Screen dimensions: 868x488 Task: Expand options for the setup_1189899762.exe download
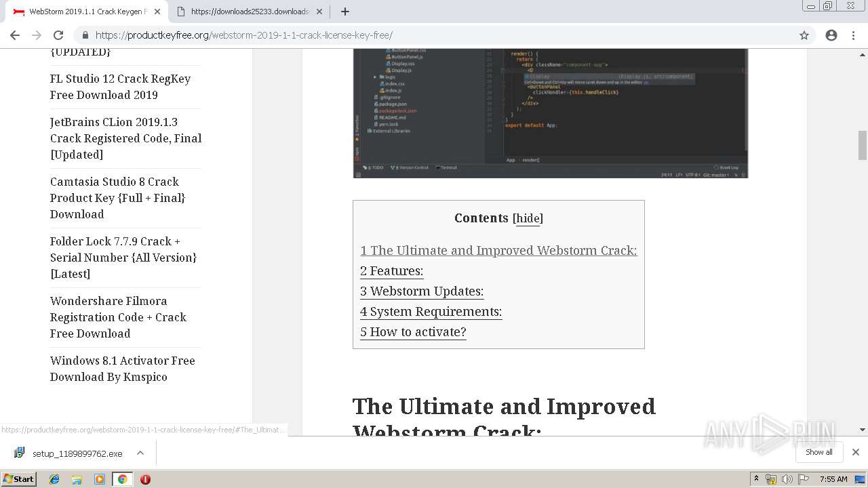click(x=140, y=453)
